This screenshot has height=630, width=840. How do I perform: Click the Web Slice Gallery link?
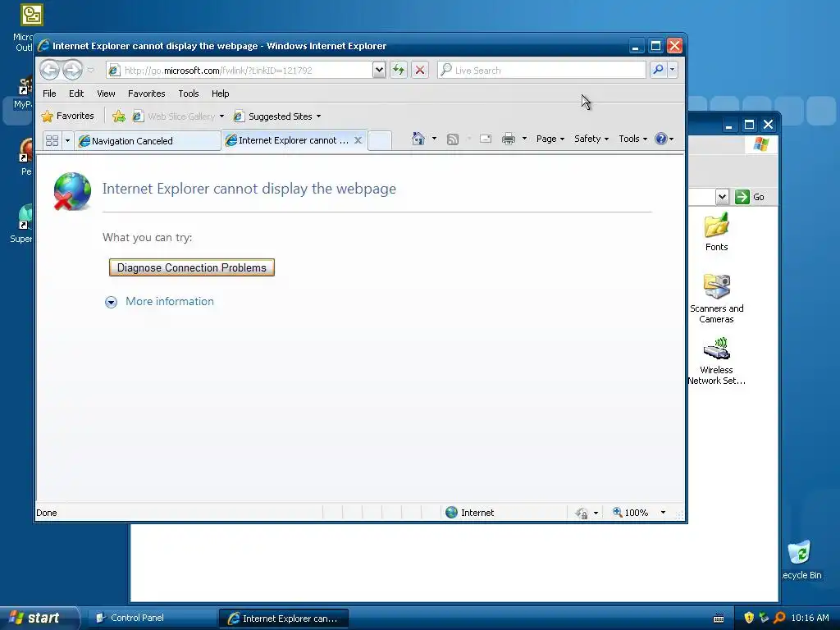click(174, 116)
